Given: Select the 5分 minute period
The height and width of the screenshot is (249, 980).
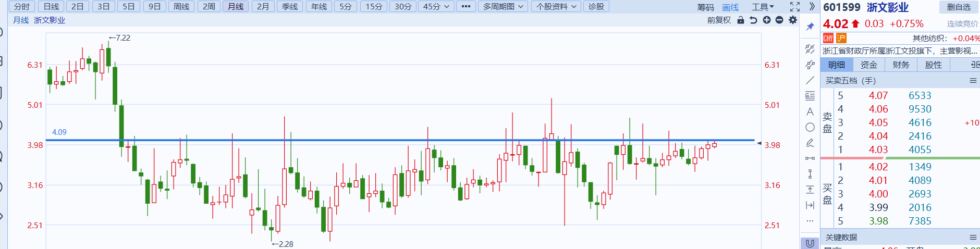Looking at the screenshot, I should pyautogui.click(x=346, y=6).
